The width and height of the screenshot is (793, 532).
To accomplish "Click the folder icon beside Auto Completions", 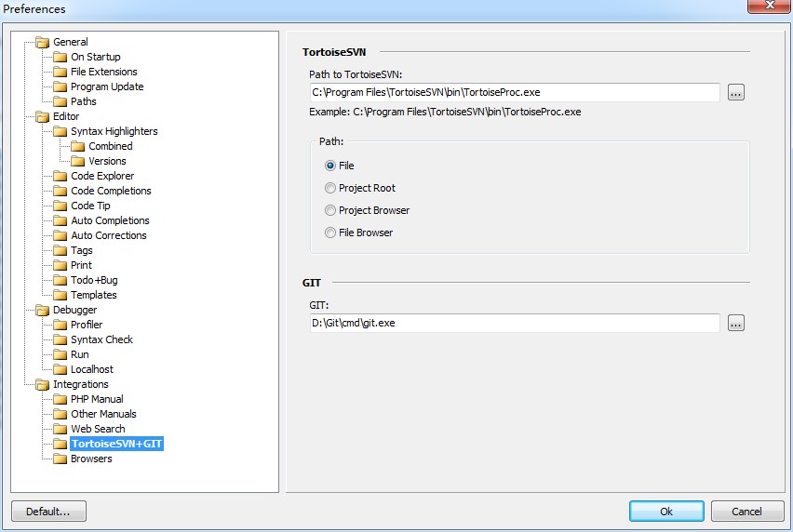I will point(60,220).
